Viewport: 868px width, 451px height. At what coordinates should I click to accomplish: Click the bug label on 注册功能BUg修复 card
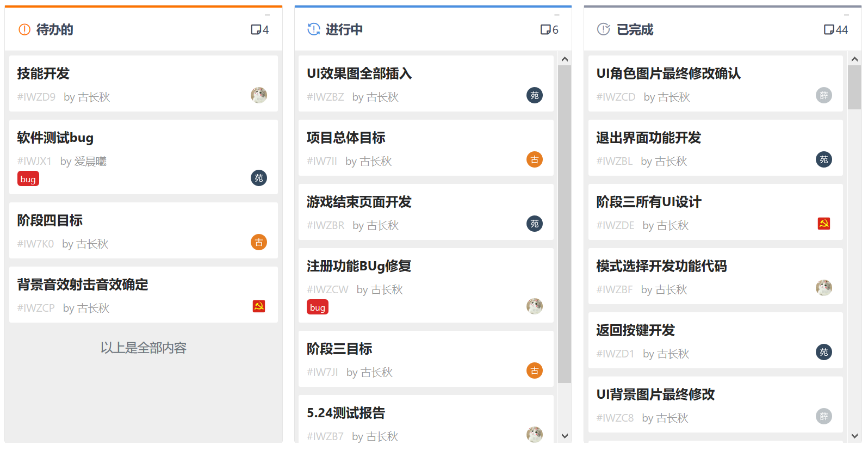[318, 307]
